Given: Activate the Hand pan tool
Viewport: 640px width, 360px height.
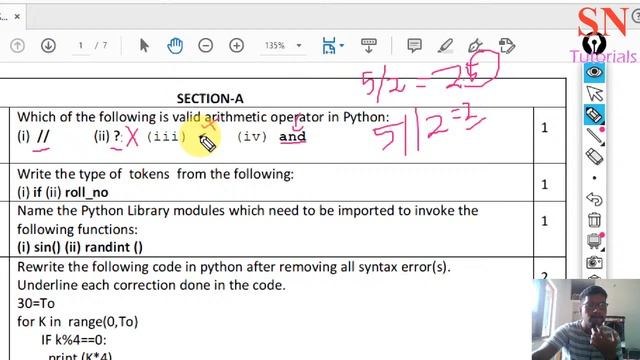Looking at the screenshot, I should (175, 45).
